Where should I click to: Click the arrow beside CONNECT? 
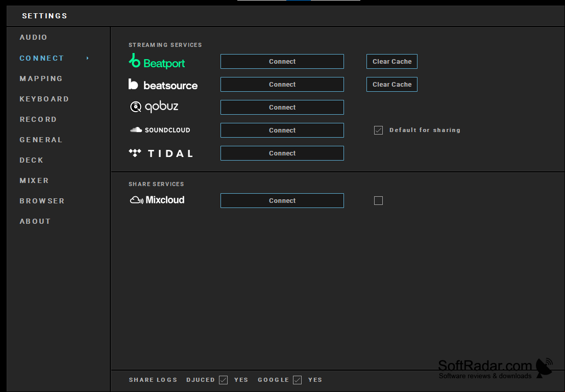pyautogui.click(x=88, y=58)
